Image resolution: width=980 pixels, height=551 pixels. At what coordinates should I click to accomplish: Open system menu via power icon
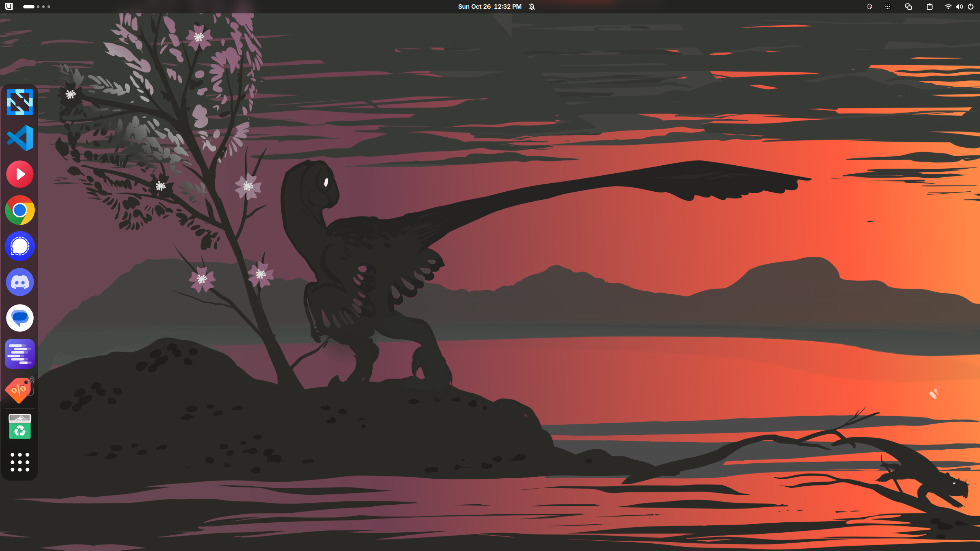[x=970, y=7]
